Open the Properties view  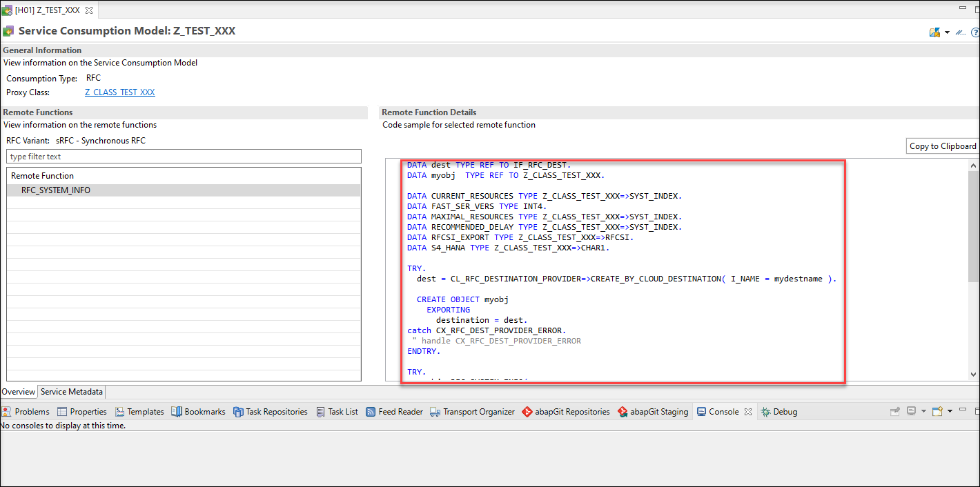click(82, 412)
